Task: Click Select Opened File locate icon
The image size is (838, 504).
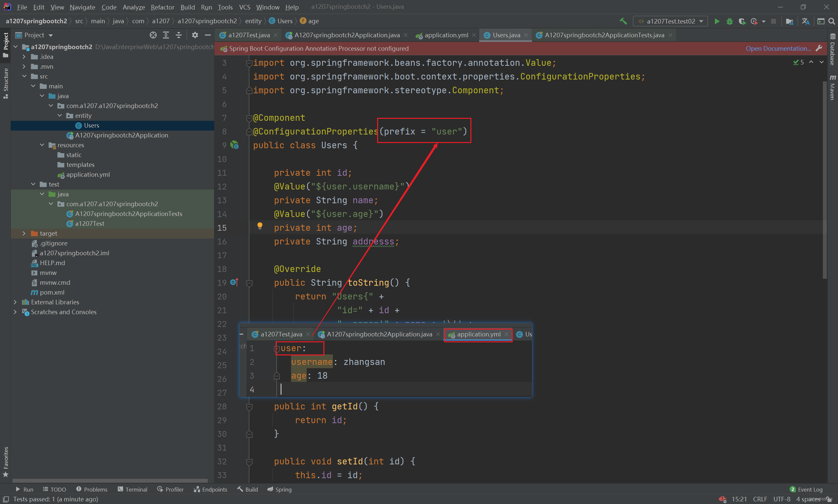Action: 153,35
